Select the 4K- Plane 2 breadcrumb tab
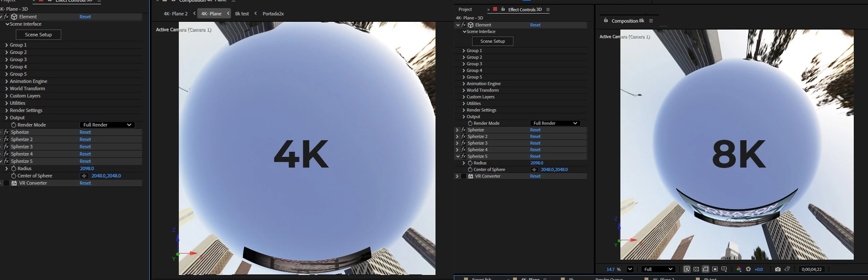The image size is (868, 280). [x=175, y=14]
